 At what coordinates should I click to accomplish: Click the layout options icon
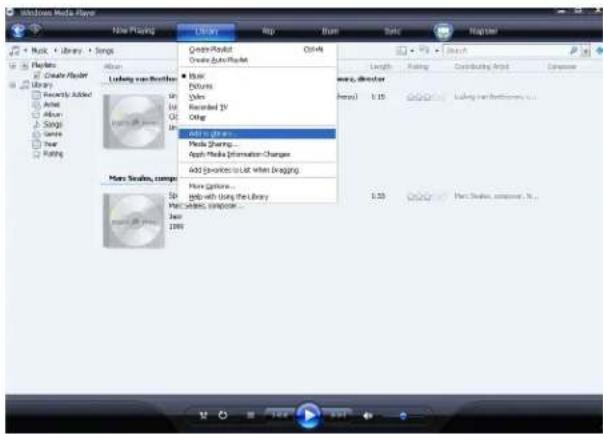(x=401, y=50)
